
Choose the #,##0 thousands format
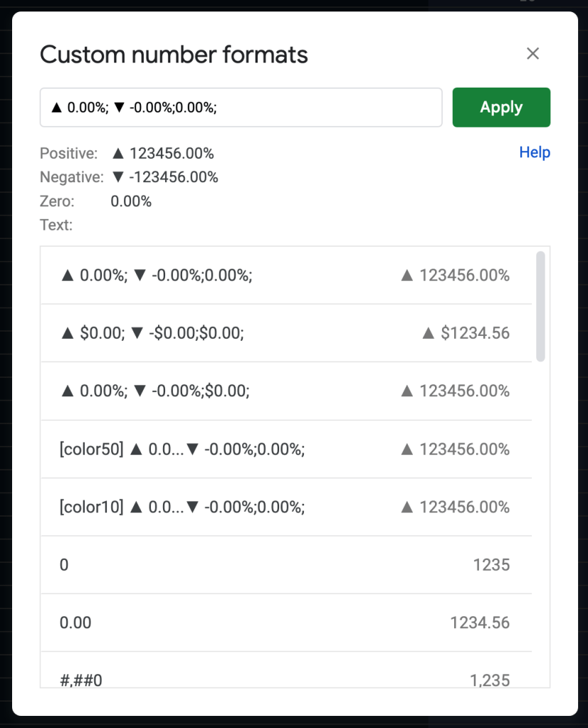tap(81, 680)
